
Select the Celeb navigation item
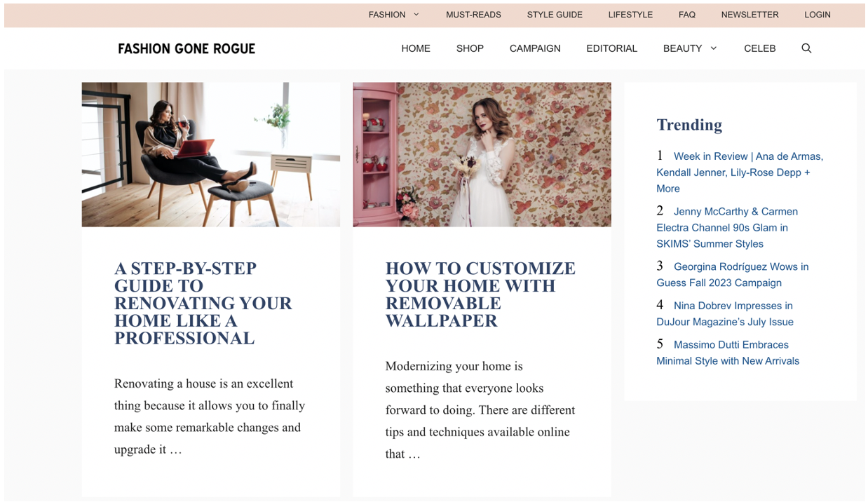[759, 48]
